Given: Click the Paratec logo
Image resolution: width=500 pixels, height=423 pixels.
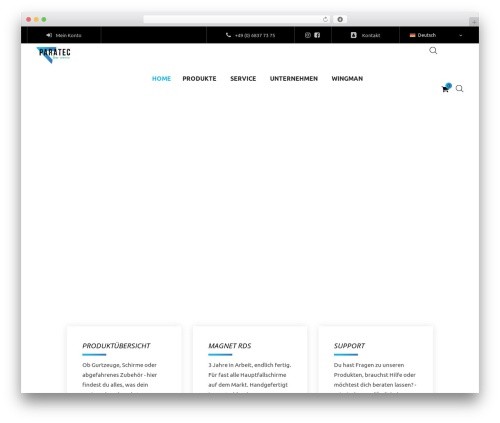Looking at the screenshot, I should click(x=53, y=55).
